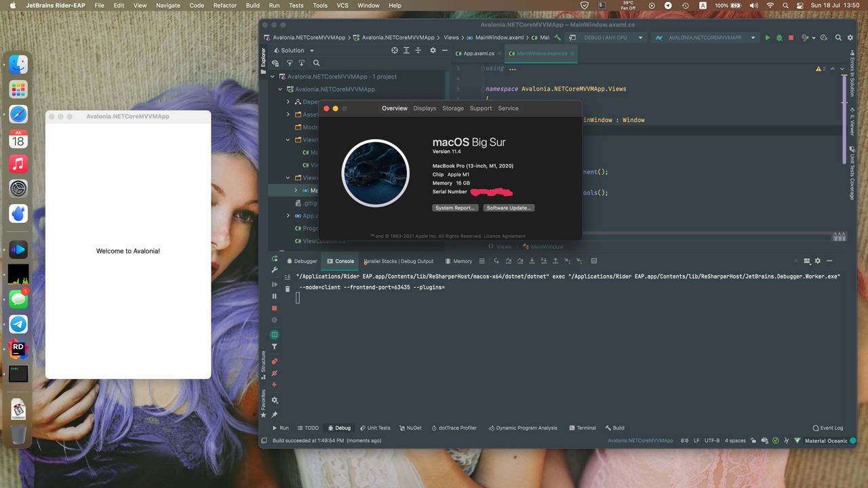Click the Licence Agreement link
868x488 pixels.
(505, 236)
